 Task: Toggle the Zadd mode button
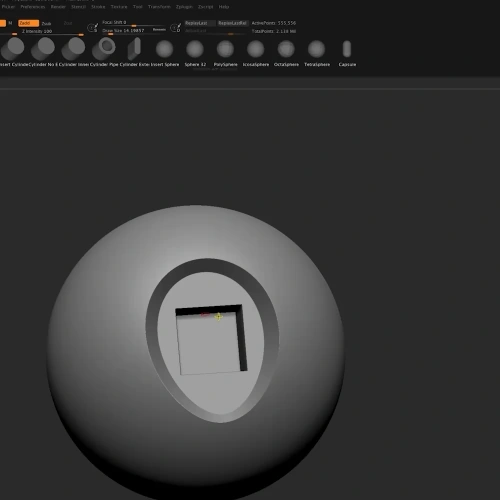[28, 23]
